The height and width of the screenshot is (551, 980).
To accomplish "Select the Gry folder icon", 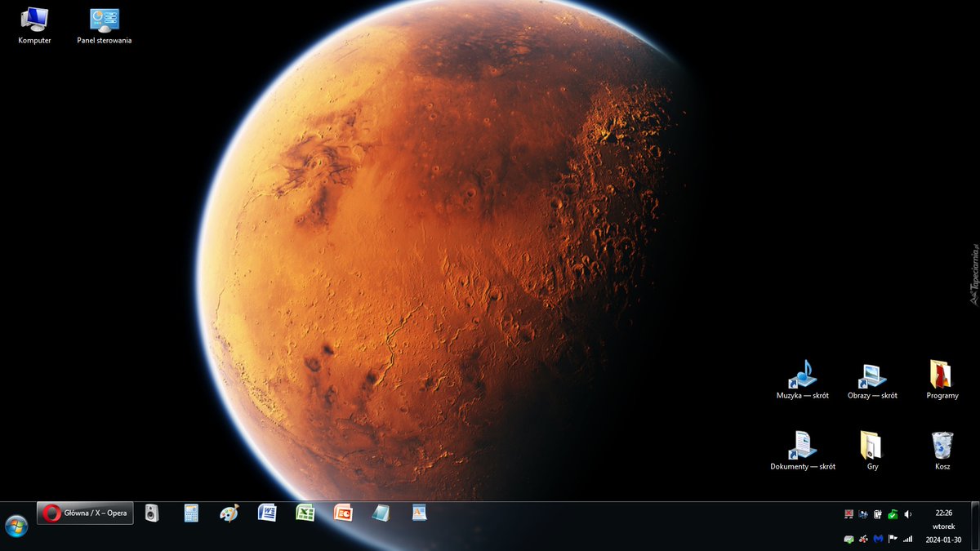I will click(x=872, y=451).
